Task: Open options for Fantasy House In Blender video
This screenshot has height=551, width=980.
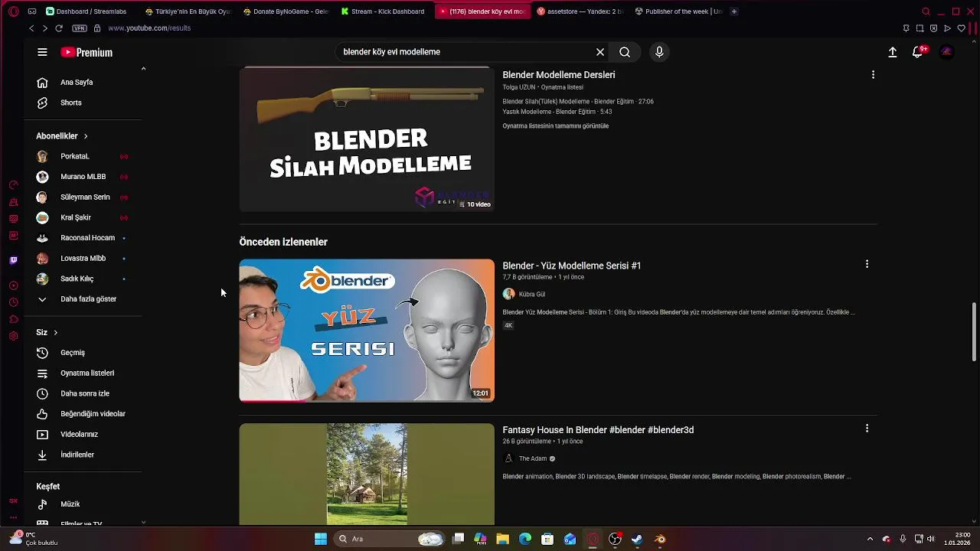Action: pos(867,429)
